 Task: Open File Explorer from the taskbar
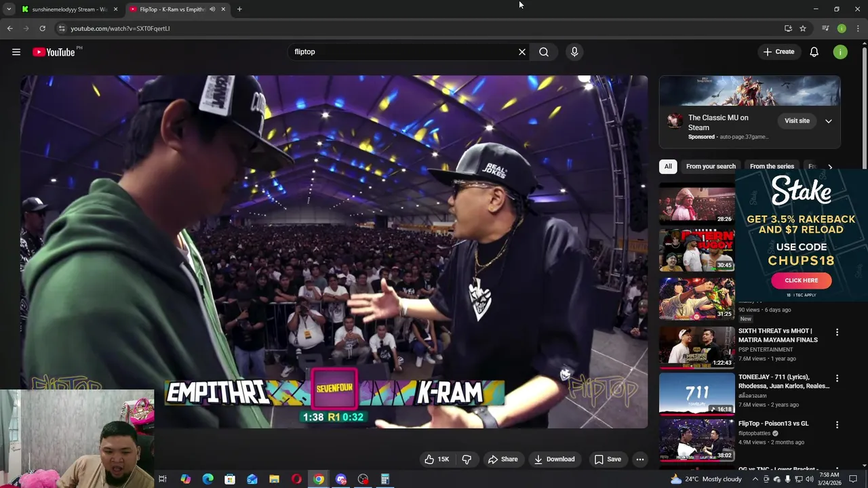[x=274, y=479]
